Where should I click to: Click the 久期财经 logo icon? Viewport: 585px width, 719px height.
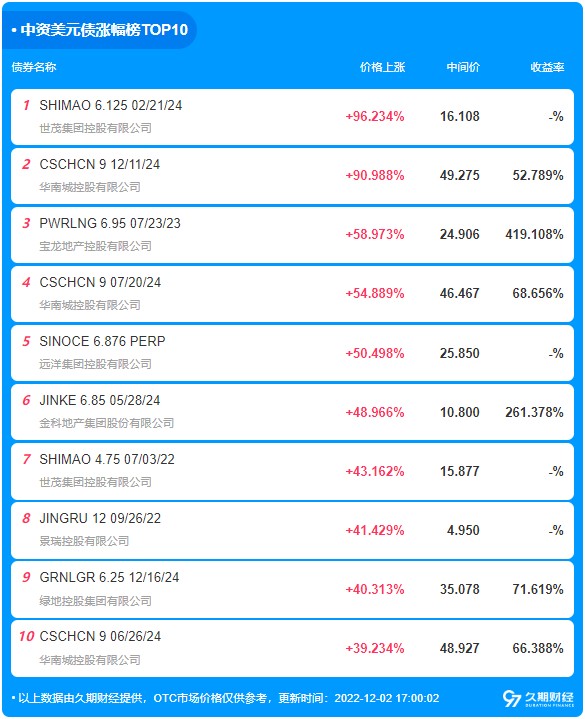coord(512,698)
